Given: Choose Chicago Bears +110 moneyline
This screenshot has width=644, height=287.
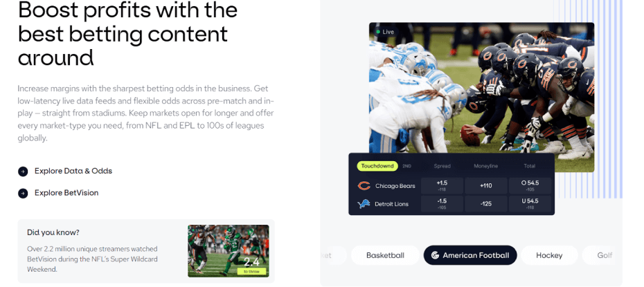Looking at the screenshot, I should click(x=486, y=186).
